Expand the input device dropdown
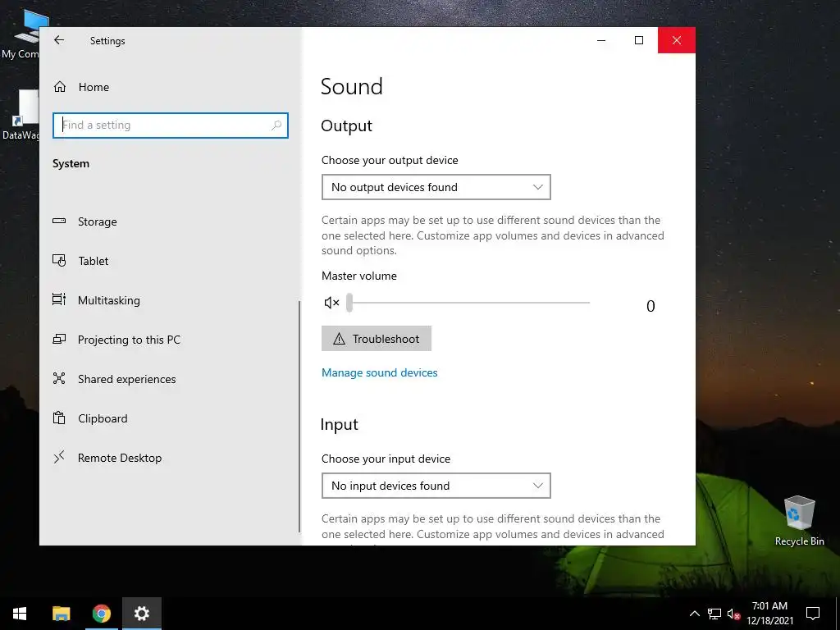This screenshot has width=840, height=630. [x=436, y=486]
